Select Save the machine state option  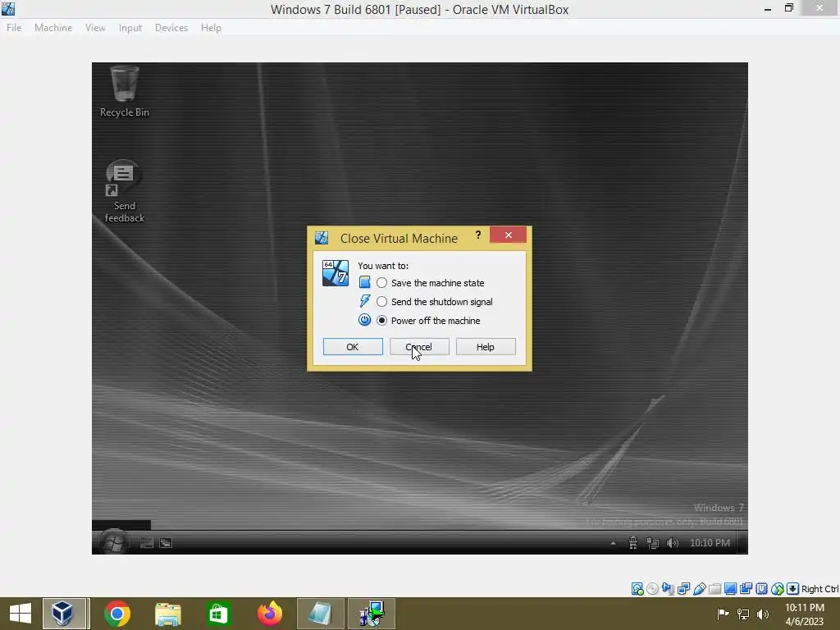point(430,282)
